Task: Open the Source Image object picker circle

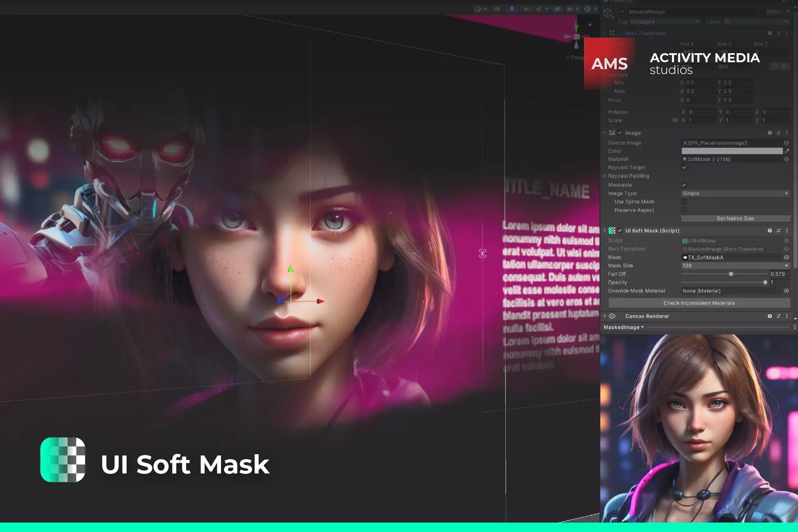Action: click(787, 143)
